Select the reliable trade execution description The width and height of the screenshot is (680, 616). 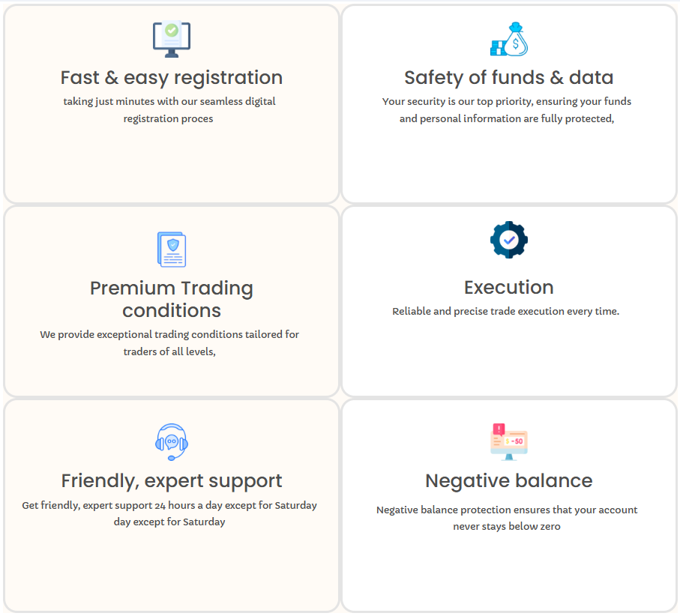[506, 311]
